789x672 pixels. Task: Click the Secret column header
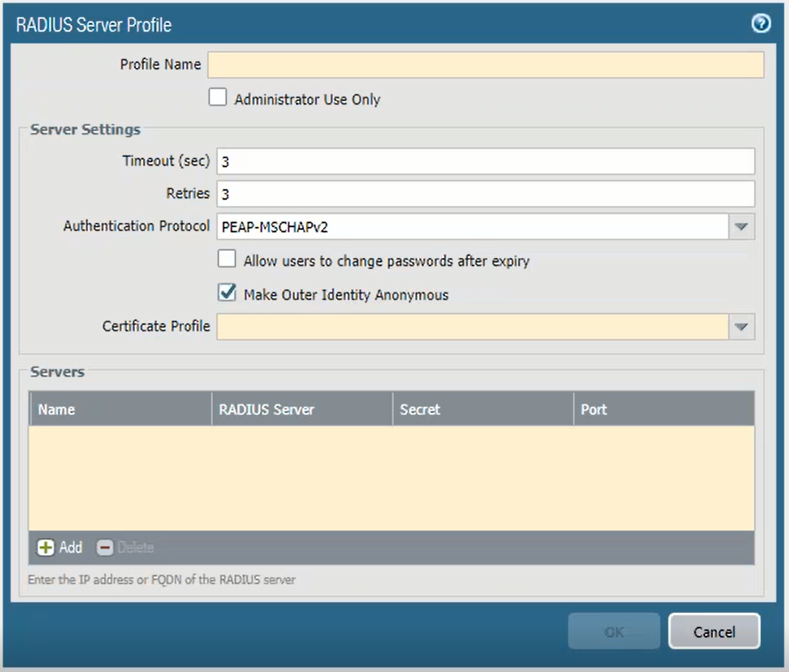tap(482, 409)
